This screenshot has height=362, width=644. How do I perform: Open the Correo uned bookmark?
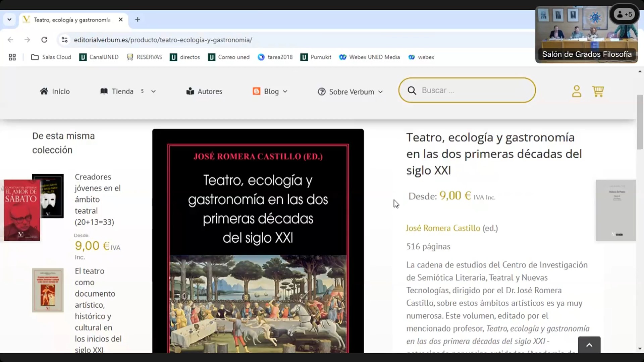click(229, 57)
